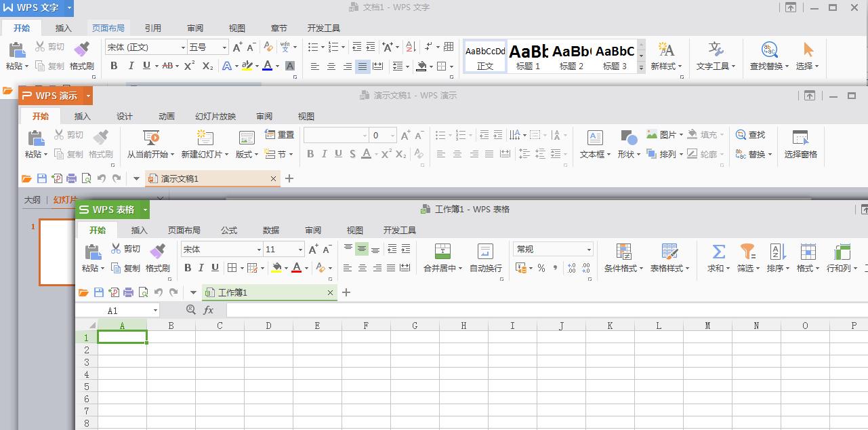Toggle bold in WPS Spreadsheets ribbon
The width and height of the screenshot is (868, 430).
click(188, 268)
